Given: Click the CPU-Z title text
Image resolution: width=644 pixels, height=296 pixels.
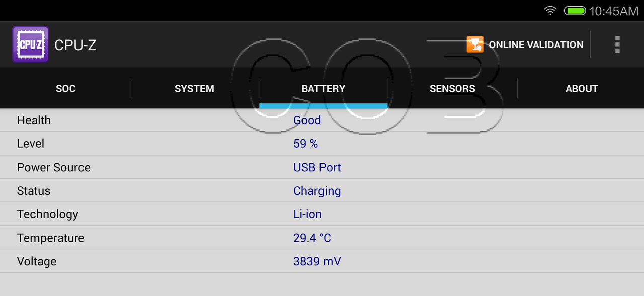Looking at the screenshot, I should pyautogui.click(x=75, y=45).
